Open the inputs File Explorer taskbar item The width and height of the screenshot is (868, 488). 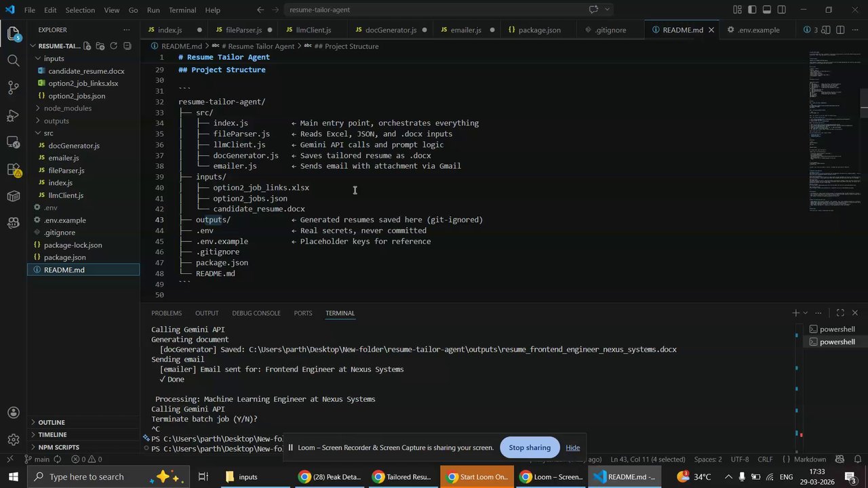(x=254, y=476)
